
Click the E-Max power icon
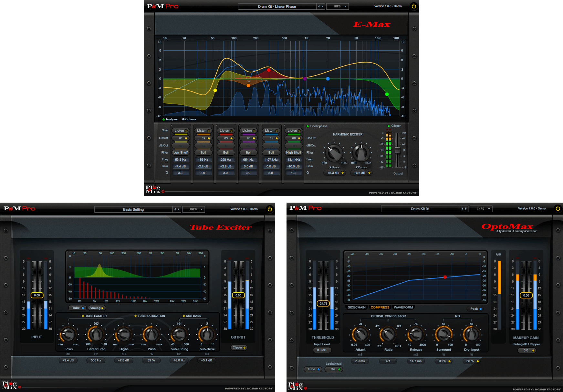coord(413,6)
